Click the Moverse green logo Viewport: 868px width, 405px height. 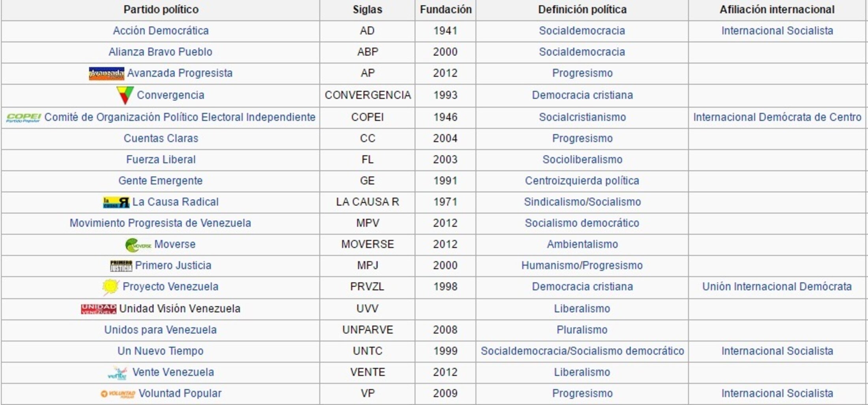(138, 245)
